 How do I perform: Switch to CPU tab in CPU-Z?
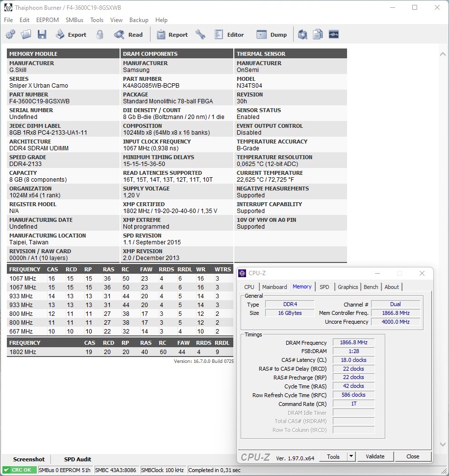[249, 287]
